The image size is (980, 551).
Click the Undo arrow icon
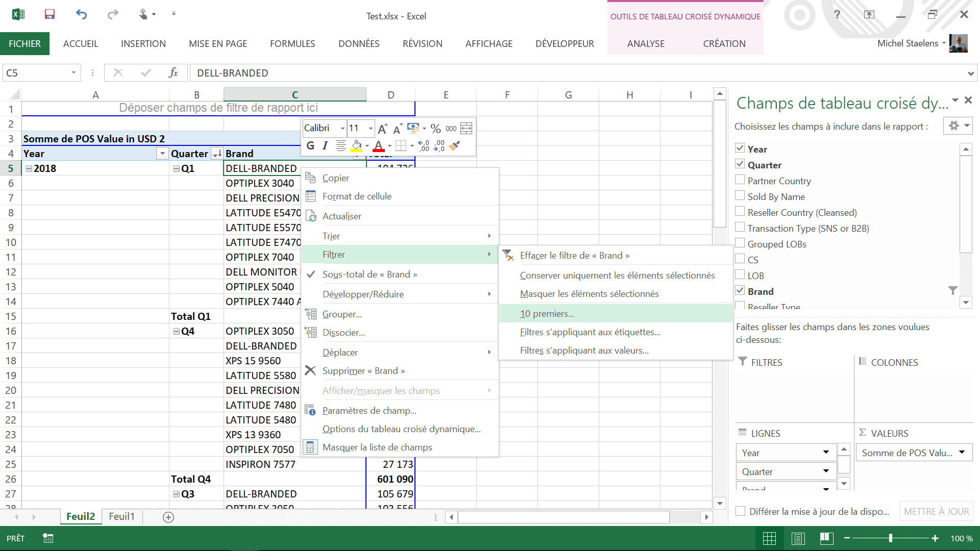tap(81, 14)
